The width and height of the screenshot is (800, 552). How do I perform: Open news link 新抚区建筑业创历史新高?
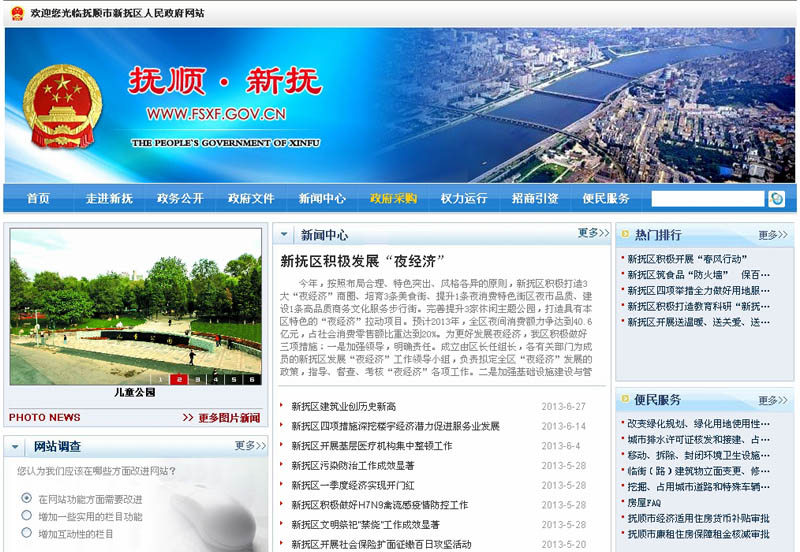pos(343,407)
